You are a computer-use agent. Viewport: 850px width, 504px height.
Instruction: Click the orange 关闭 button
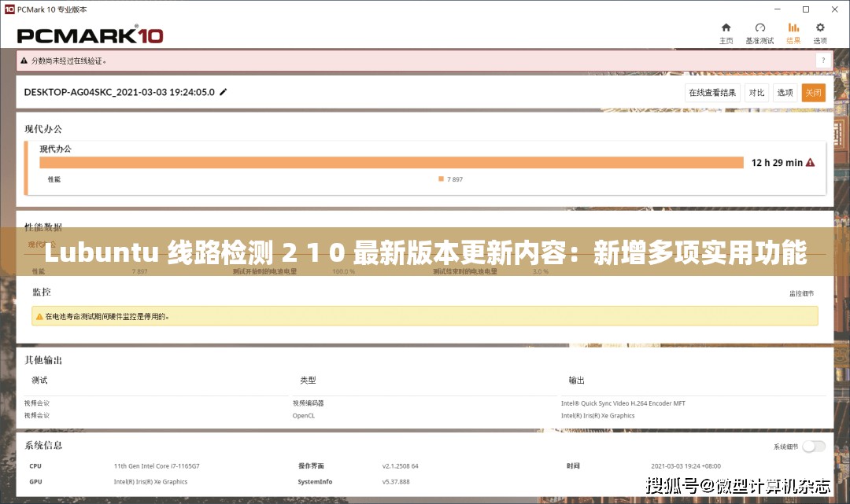pos(813,93)
